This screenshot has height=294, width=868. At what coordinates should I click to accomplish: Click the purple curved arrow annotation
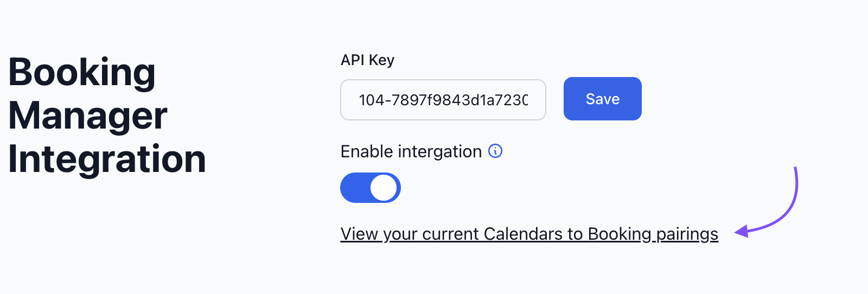768,202
